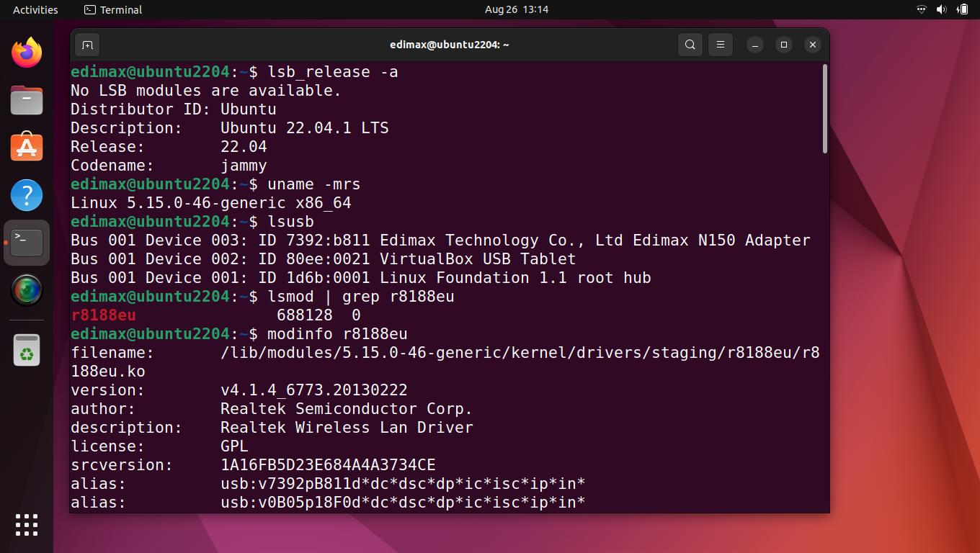Click the Linux Foundation root hub line
Viewport: 980px width, 553px height.
click(361, 278)
